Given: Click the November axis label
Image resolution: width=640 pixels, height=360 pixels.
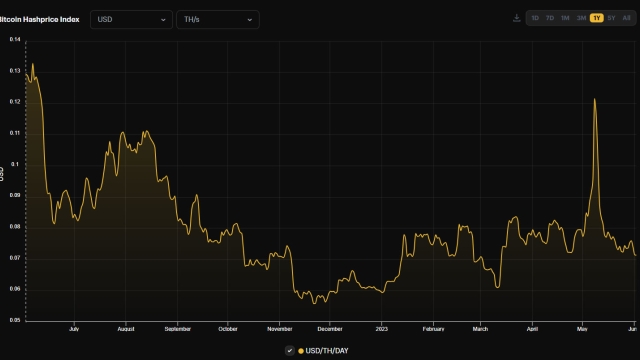Looking at the screenshot, I should (x=280, y=329).
